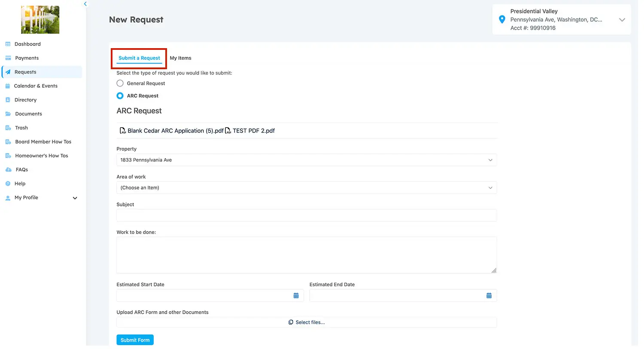Image resolution: width=644 pixels, height=349 pixels.
Task: Open Dashboard from the sidebar
Action: click(x=28, y=44)
